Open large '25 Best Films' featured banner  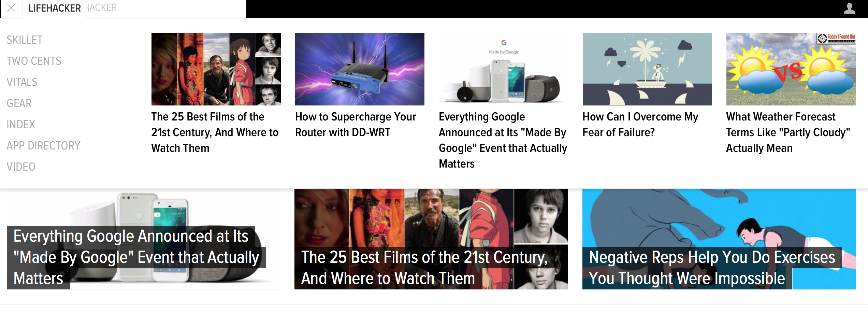[x=431, y=239]
